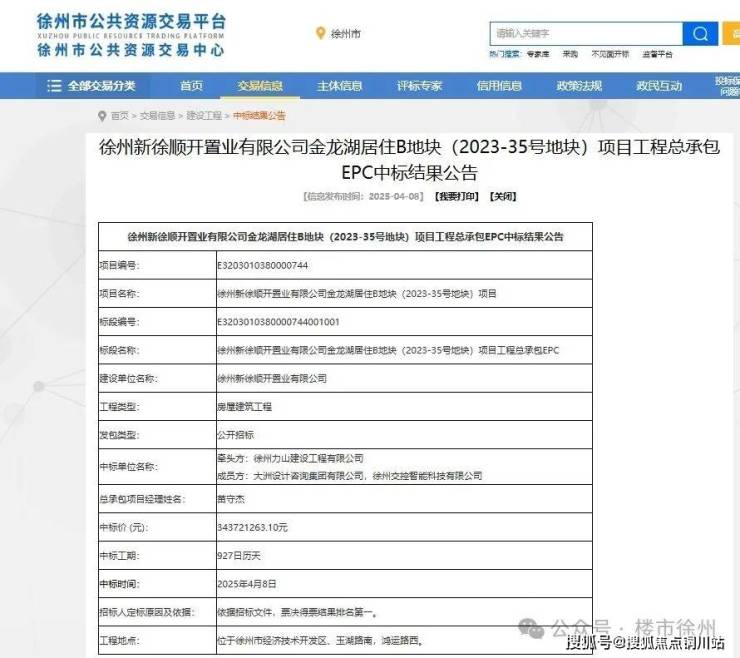The height and width of the screenshot is (658, 740).
Task: Click the breadcrumb location pin icon
Action: (x=102, y=116)
